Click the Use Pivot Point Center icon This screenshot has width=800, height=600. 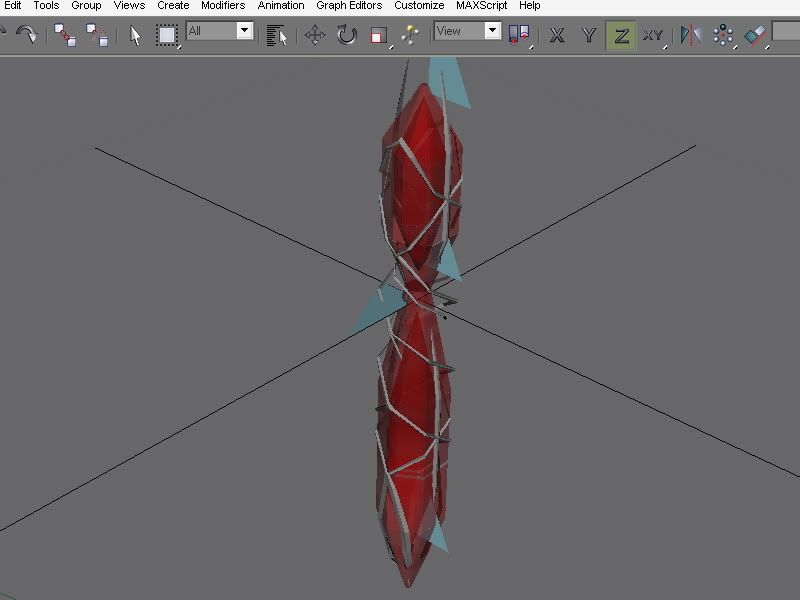519,35
